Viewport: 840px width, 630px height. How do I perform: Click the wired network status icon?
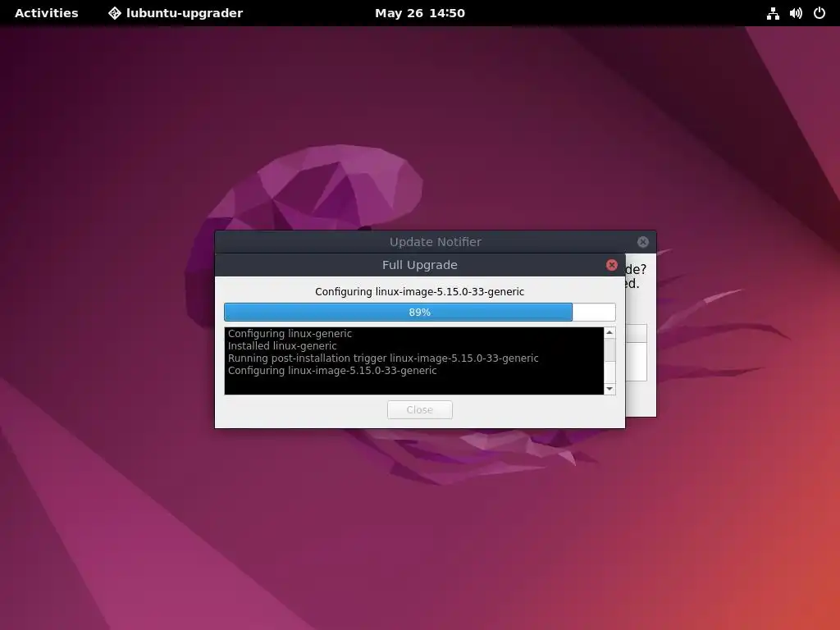point(773,13)
